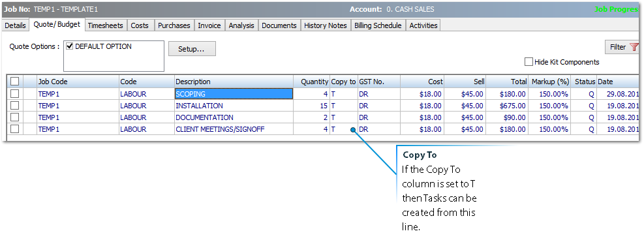Click the $90.00 total cell
This screenshot has width=644, height=244.
click(507, 117)
